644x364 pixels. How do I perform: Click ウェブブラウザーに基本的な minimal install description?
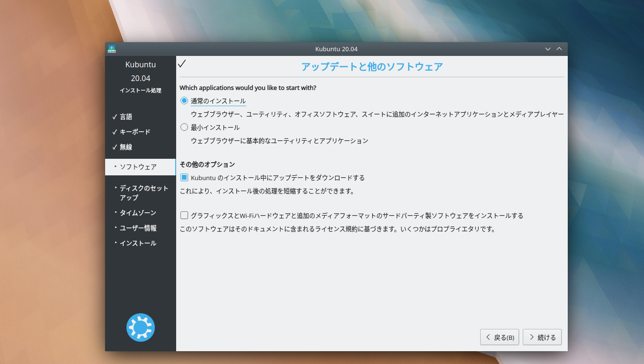(279, 141)
